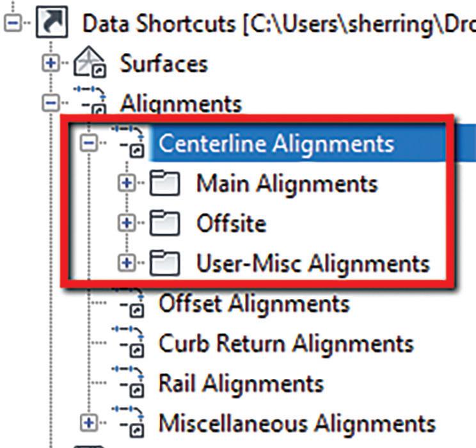Screen dimensions: 476x448
Task: Click the Offsite folder icon
Action: (164, 223)
